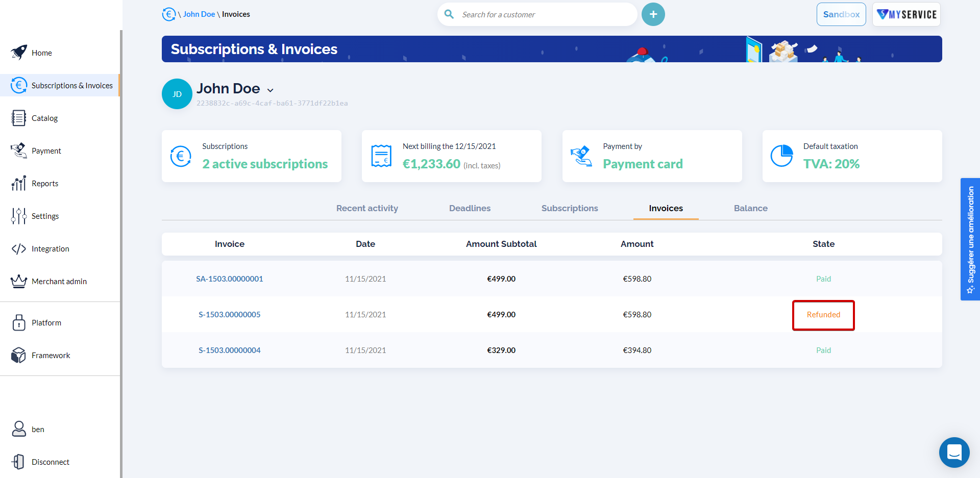
Task: Switch to the Deadlines tab
Action: coord(470,208)
